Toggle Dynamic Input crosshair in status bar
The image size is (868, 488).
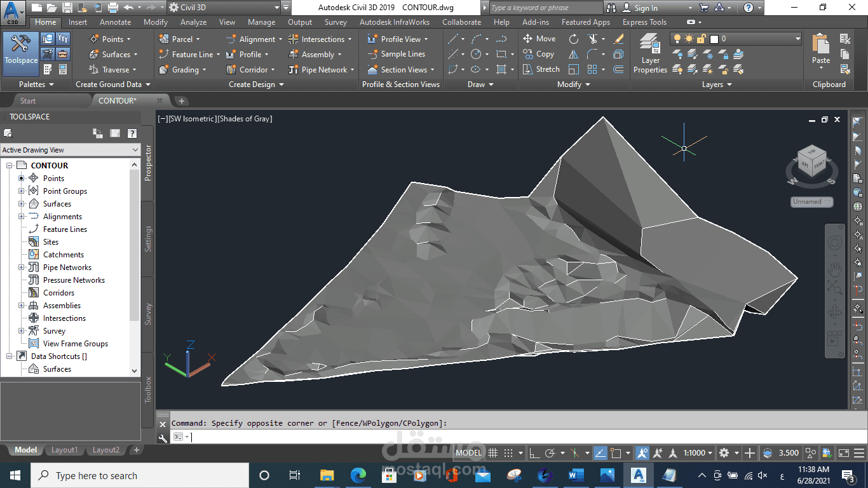click(599, 452)
